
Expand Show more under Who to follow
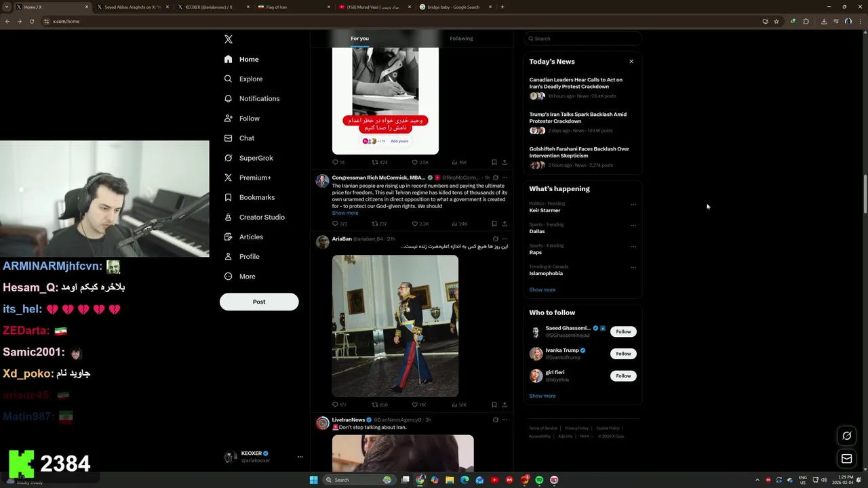point(542,396)
